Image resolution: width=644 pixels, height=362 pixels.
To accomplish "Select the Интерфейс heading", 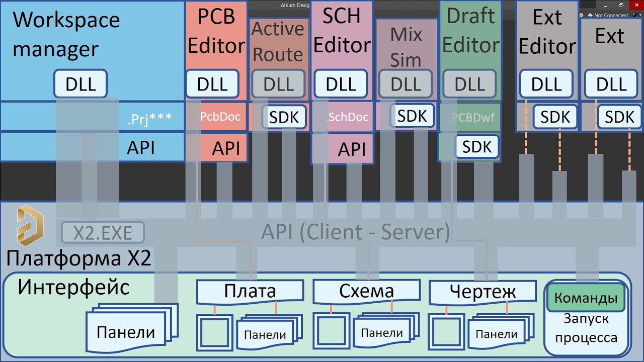I will [73, 287].
